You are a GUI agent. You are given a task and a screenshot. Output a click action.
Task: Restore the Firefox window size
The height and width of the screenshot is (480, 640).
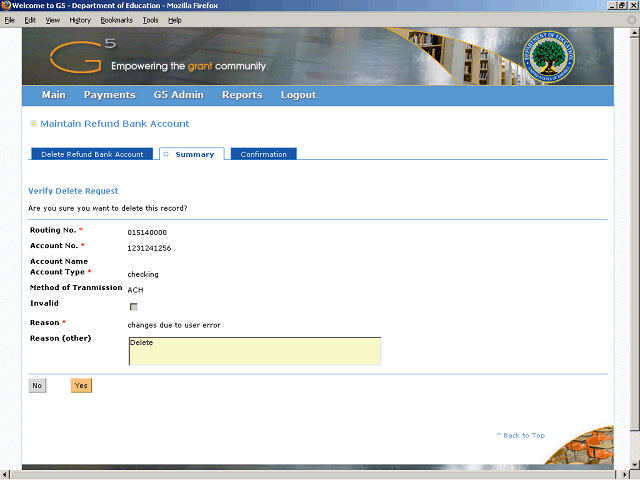tap(622, 5)
